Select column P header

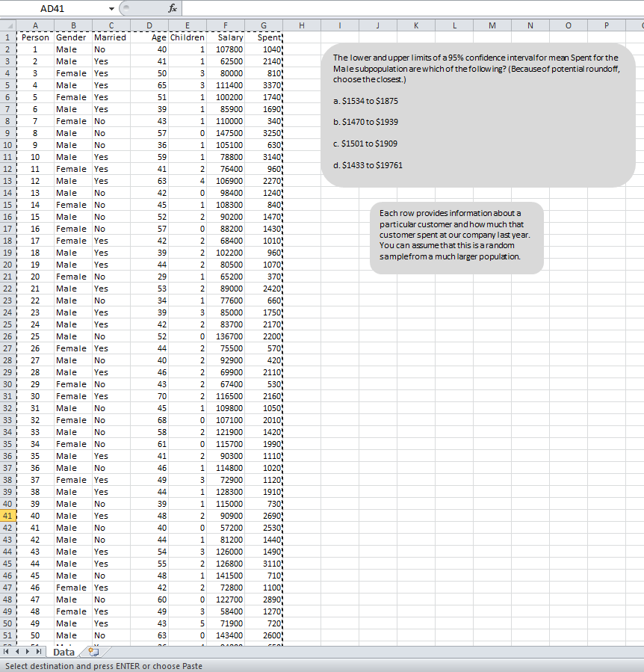click(607, 25)
